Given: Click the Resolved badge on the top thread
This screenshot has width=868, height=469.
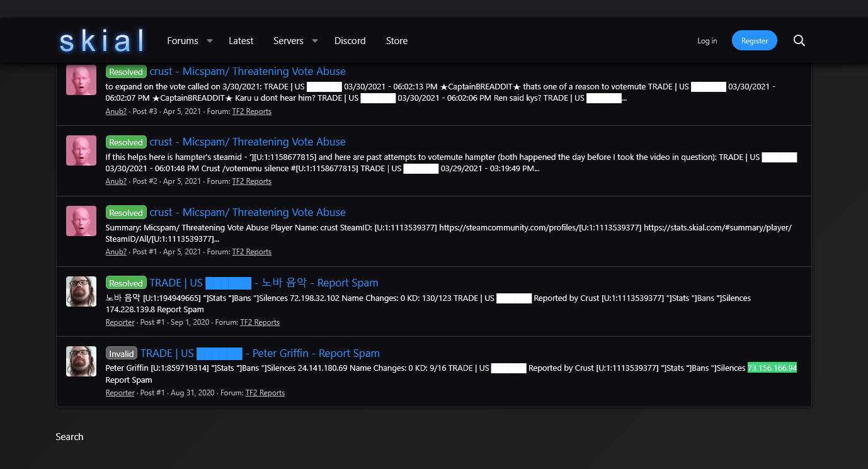Looking at the screenshot, I should pos(126,72).
